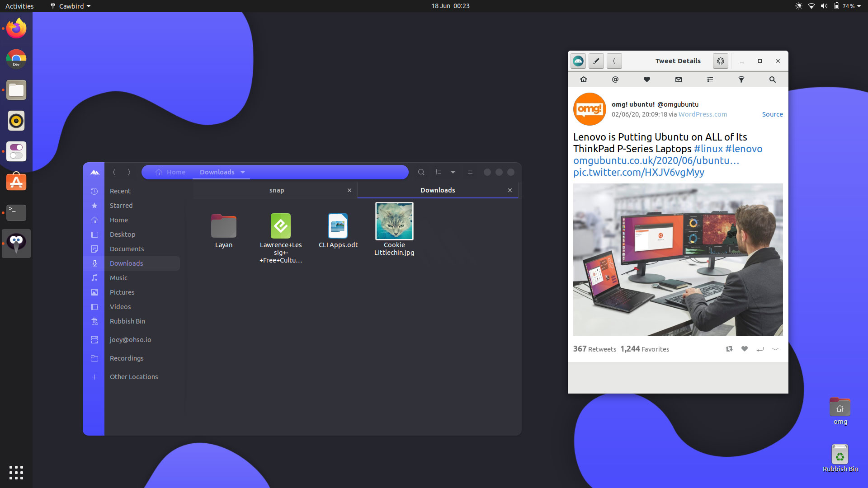
Task: Retweet the Lenovo tweet
Action: (x=729, y=349)
